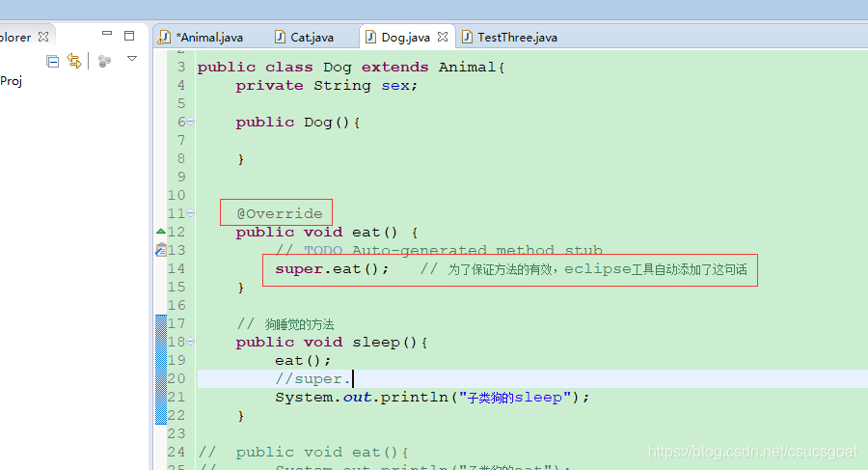868x470 pixels.
Task: Click the Animal.java file icon in tab
Action: [x=164, y=37]
